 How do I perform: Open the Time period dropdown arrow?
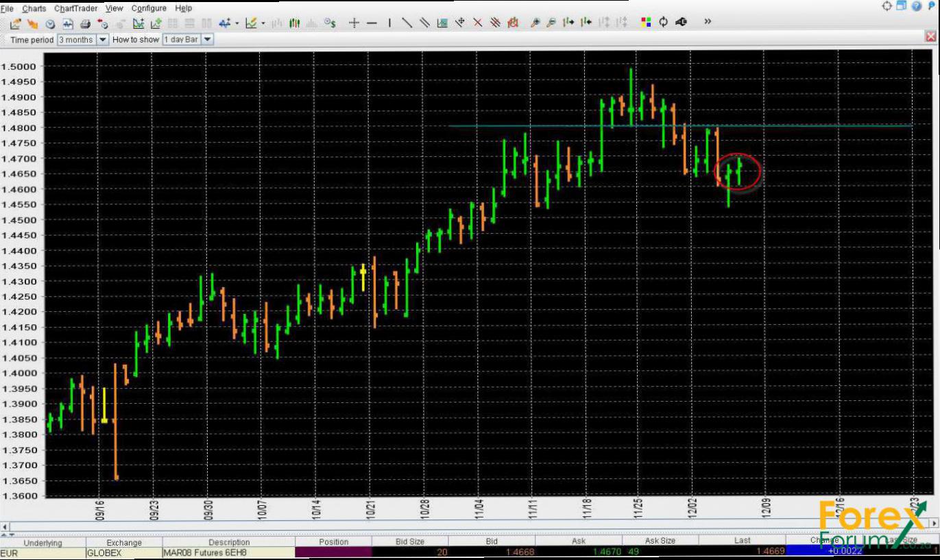point(103,40)
